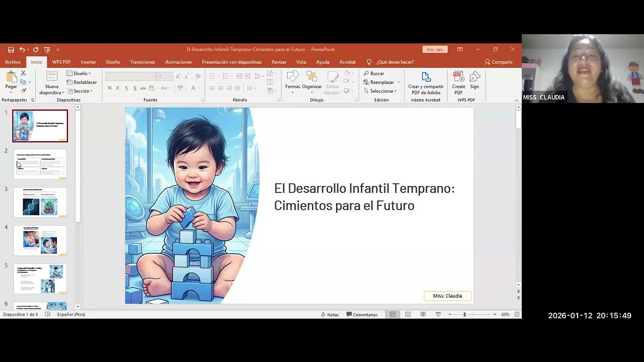Toggle bullet list formatting
The height and width of the screenshot is (362, 644).
click(212, 76)
